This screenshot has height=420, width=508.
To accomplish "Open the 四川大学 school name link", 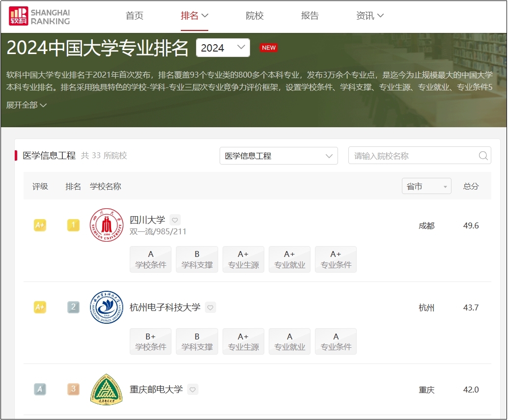I will click(x=147, y=220).
